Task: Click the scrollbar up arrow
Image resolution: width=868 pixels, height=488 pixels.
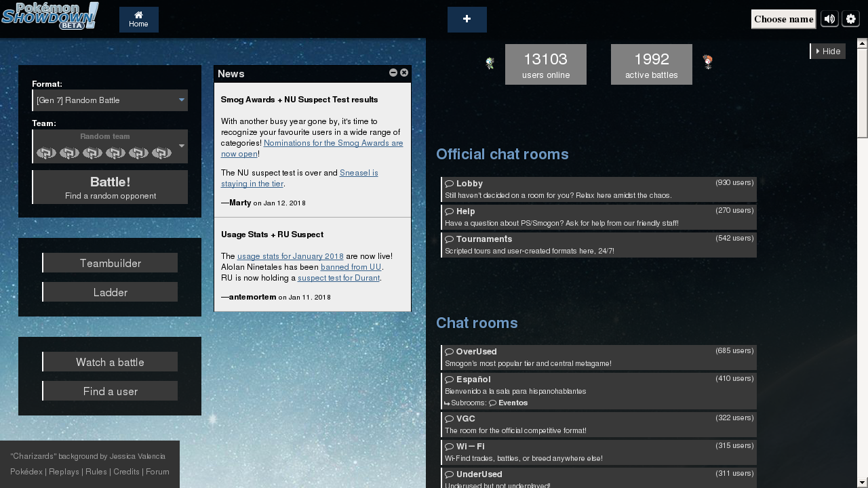Action: (x=863, y=43)
